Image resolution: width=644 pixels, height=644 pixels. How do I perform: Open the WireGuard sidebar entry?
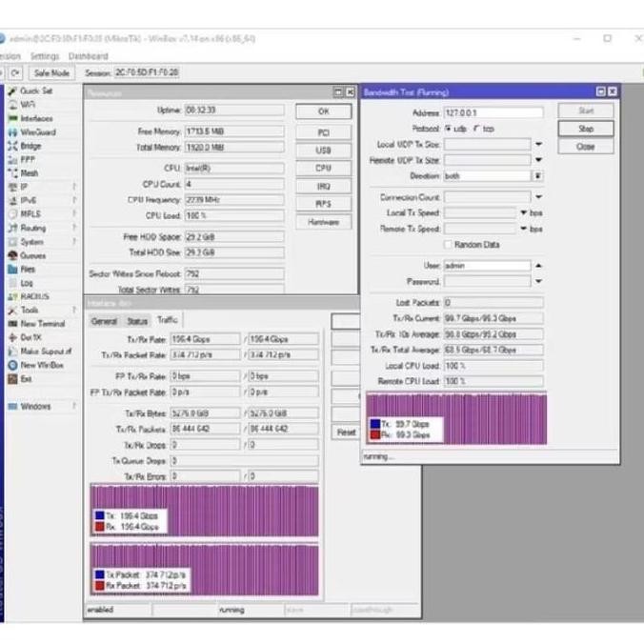(x=37, y=132)
